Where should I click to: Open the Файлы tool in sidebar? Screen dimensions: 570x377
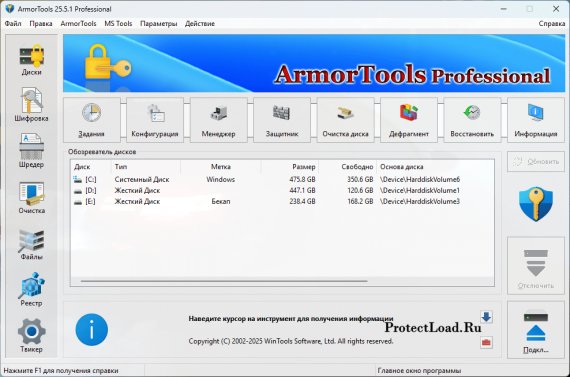(x=31, y=244)
